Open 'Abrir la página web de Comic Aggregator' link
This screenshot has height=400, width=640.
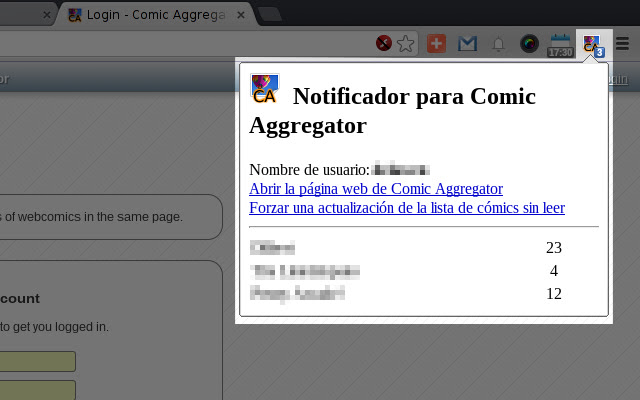[x=376, y=189]
